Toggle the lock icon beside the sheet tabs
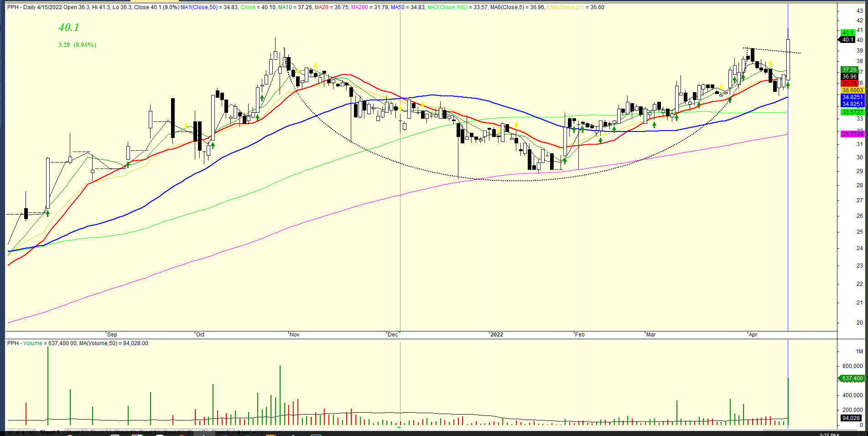 [238, 432]
